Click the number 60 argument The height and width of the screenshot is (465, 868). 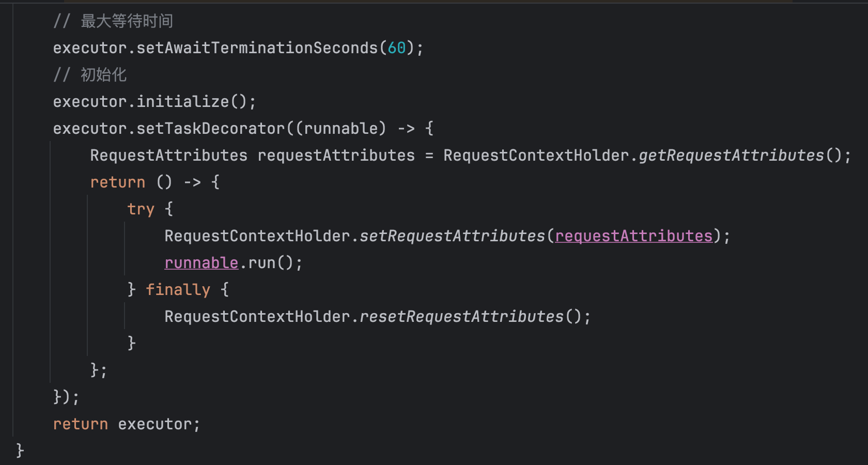point(396,48)
